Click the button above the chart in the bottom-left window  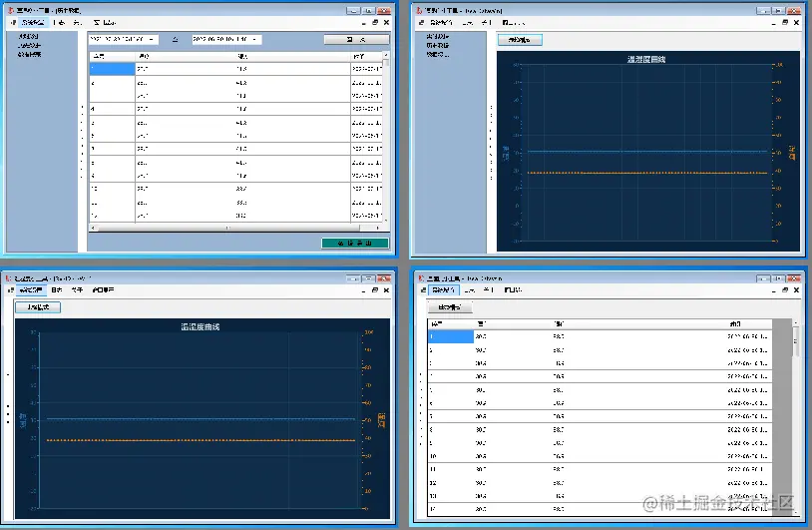pos(38,307)
